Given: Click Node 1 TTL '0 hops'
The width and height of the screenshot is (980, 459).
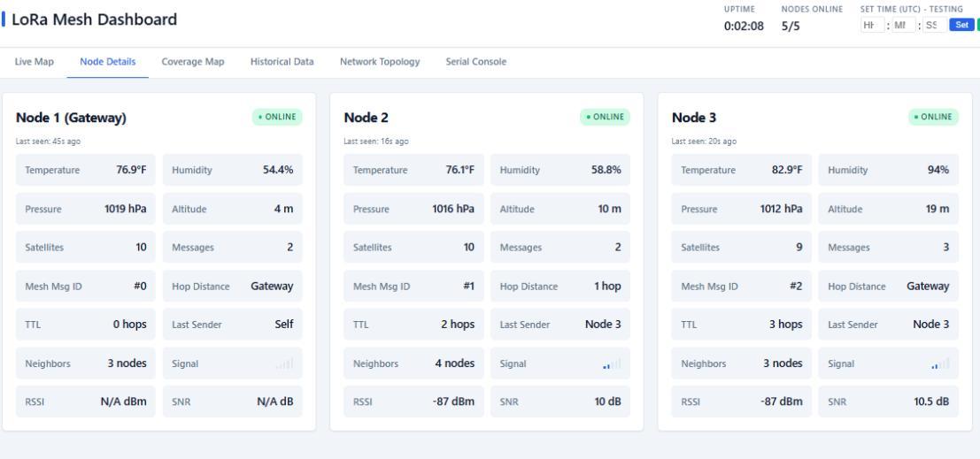Looking at the screenshot, I should point(129,324).
